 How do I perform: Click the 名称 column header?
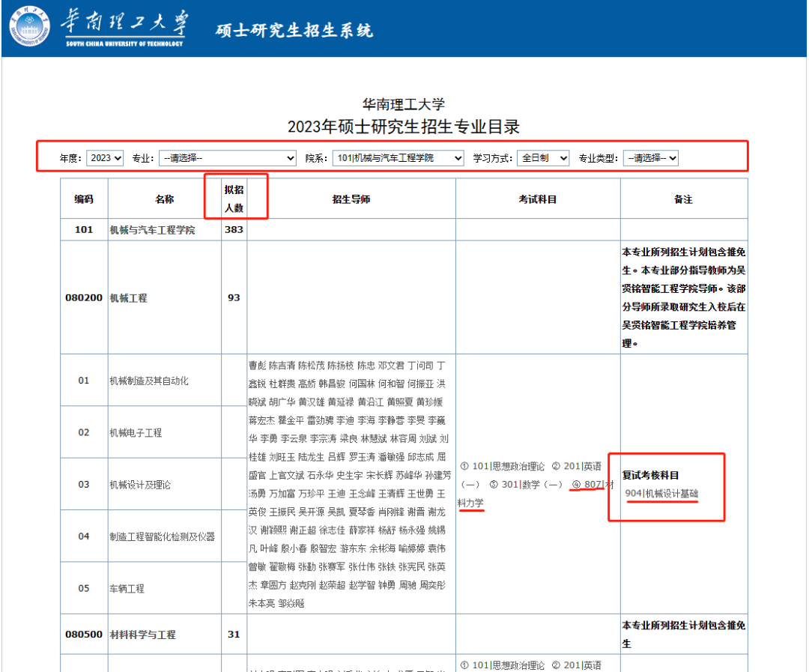coord(165,199)
